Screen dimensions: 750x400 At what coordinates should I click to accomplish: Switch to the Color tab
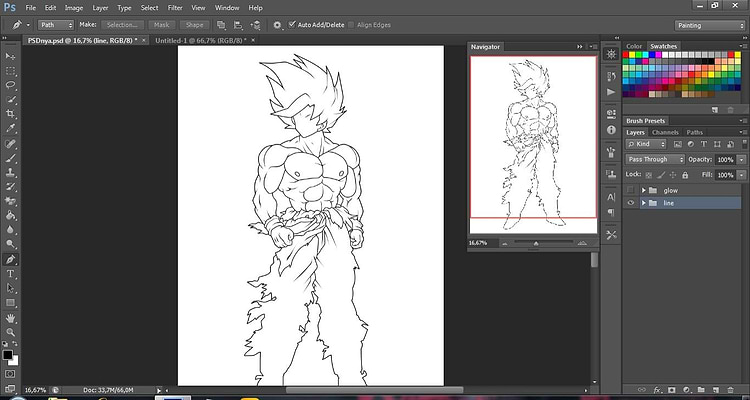click(634, 46)
